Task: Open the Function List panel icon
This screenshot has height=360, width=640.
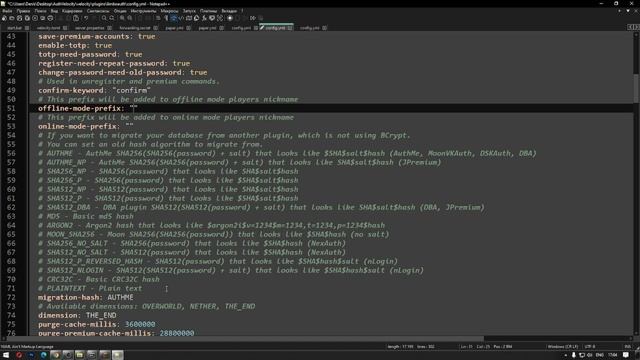Action: 204,18
